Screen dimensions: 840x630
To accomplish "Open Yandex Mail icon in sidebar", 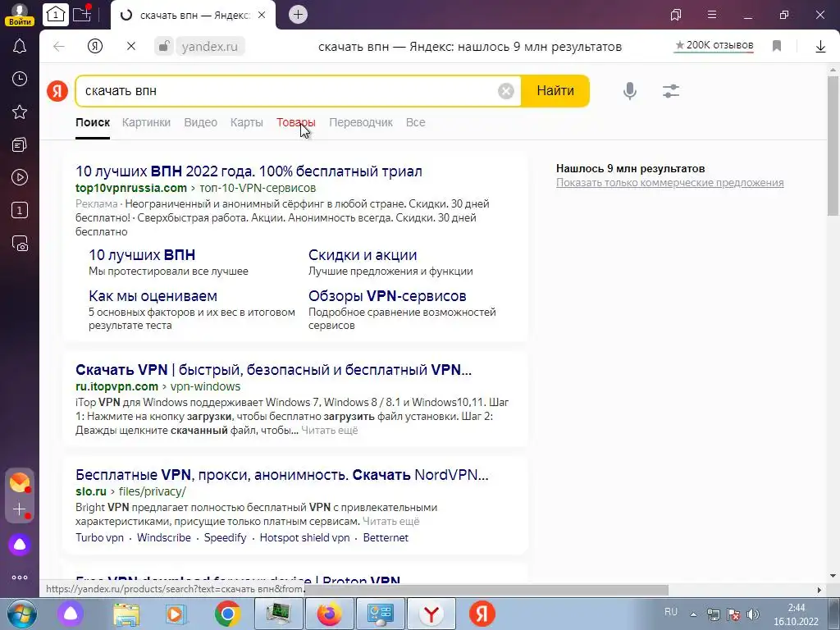I will point(20,482).
